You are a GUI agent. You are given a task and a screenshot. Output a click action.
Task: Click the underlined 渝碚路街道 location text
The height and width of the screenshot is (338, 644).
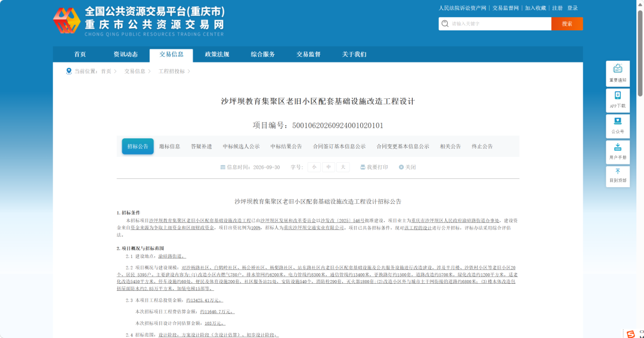(172, 256)
